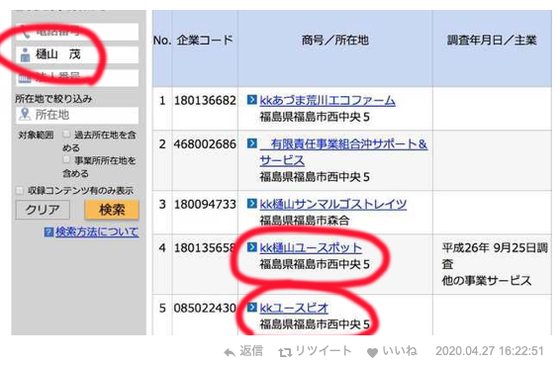Open company link kkあづま荒川エコファーム
This screenshot has height=365, width=560.
point(328,100)
